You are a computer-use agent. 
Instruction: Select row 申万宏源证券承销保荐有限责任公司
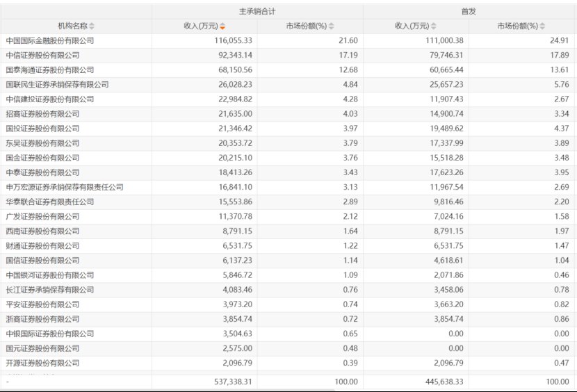(287, 188)
